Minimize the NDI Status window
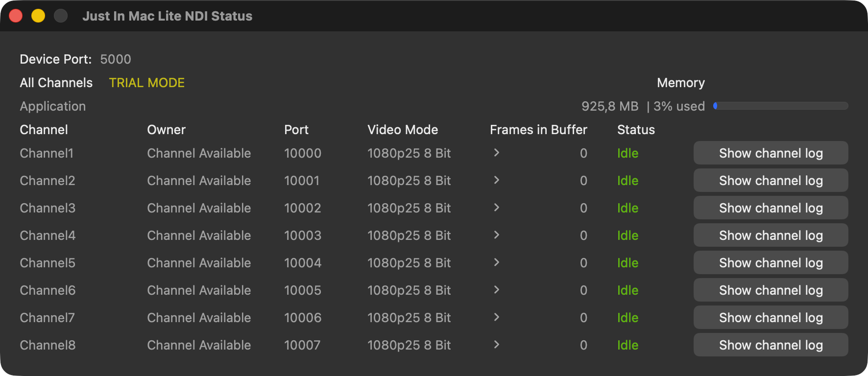The image size is (868, 376). 38,16
